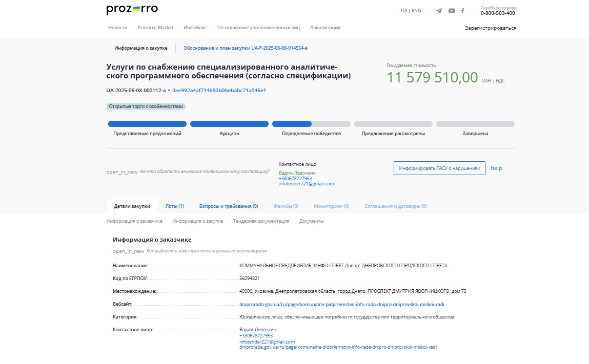Screen dimensions: 589x364
Task: Click Информировать ГАСУ о нарушениях button
Action: coord(439,168)
